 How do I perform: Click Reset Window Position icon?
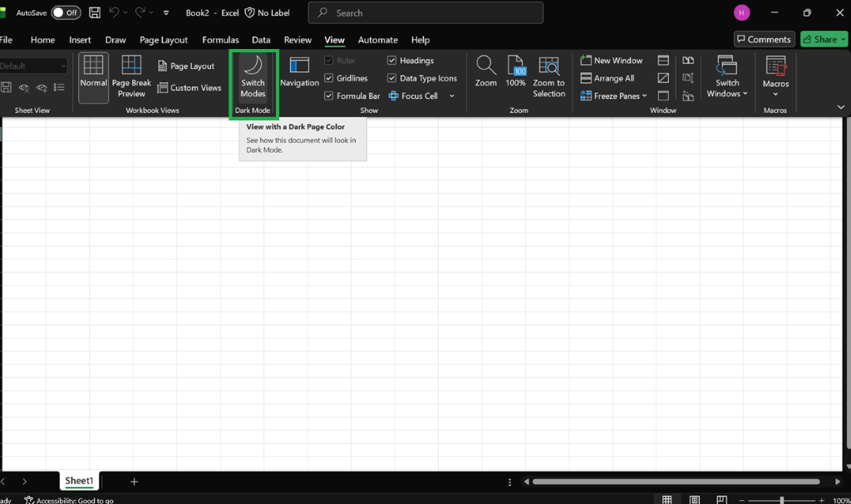[688, 96]
